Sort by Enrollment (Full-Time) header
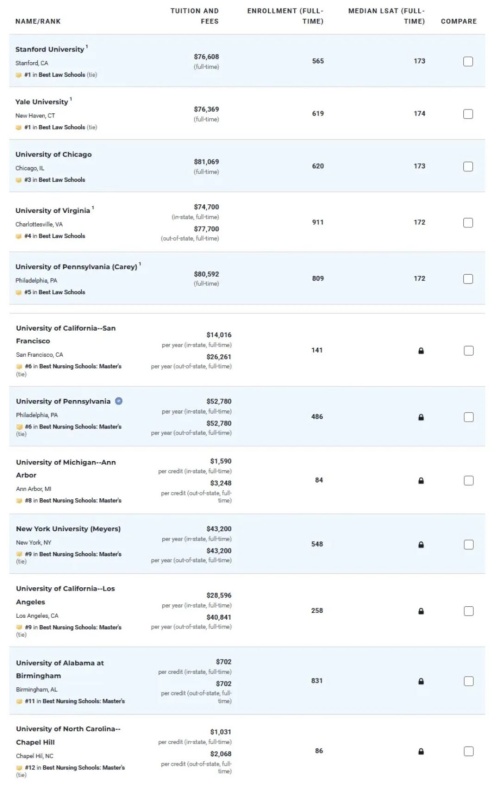The width and height of the screenshot is (500, 793). pyautogui.click(x=286, y=16)
